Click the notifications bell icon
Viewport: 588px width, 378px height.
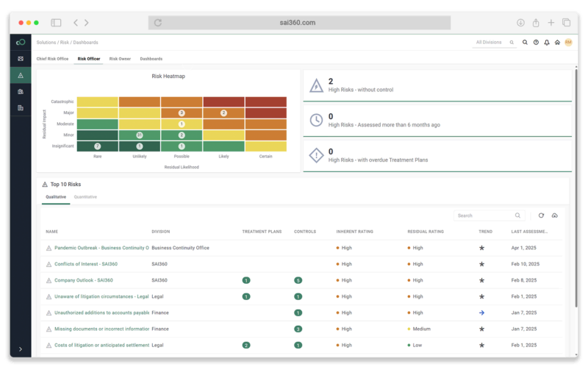point(546,43)
